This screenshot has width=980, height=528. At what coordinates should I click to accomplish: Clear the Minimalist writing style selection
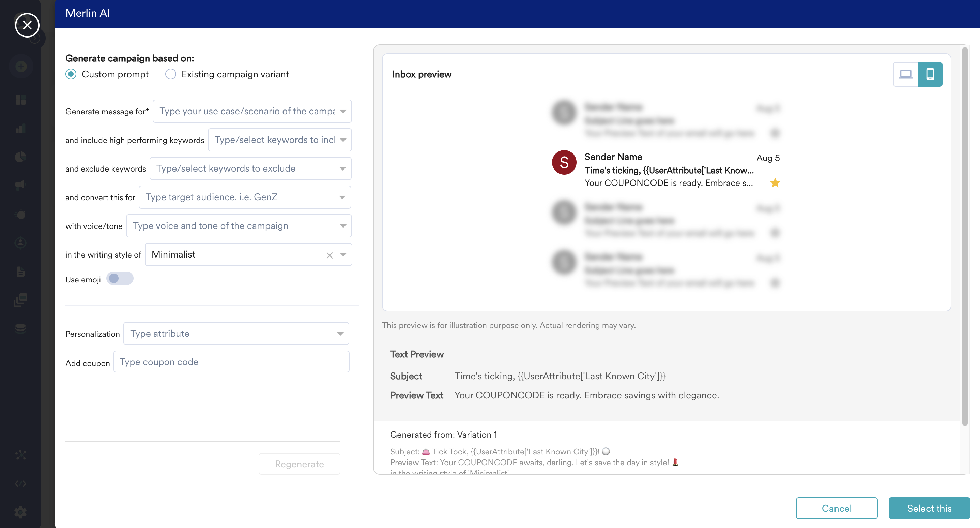point(330,255)
